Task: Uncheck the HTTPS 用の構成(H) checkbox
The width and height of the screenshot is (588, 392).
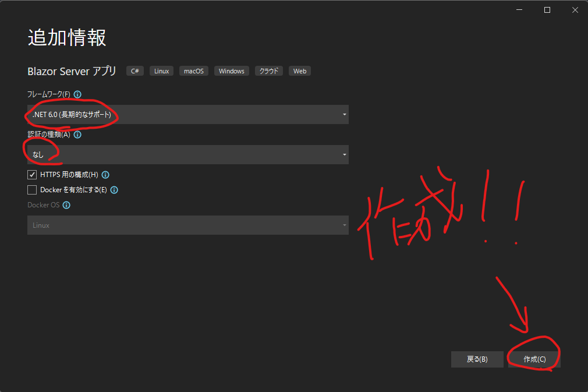Action: click(x=32, y=175)
